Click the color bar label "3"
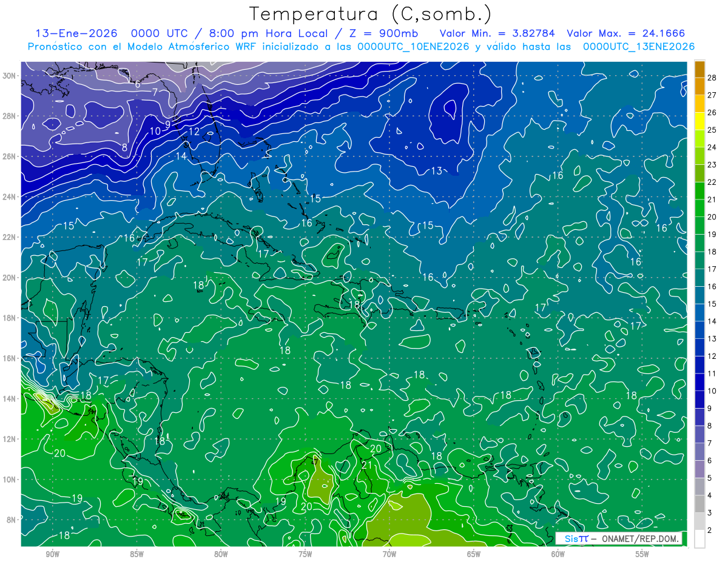728x562 pixels. [x=710, y=513]
